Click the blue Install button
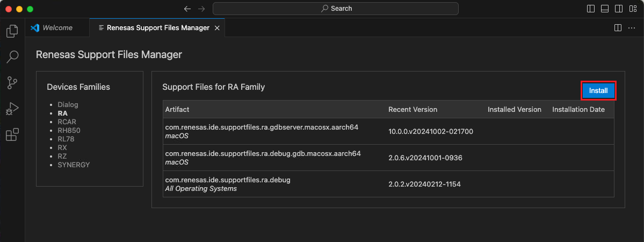The height and width of the screenshot is (242, 644). coord(598,90)
